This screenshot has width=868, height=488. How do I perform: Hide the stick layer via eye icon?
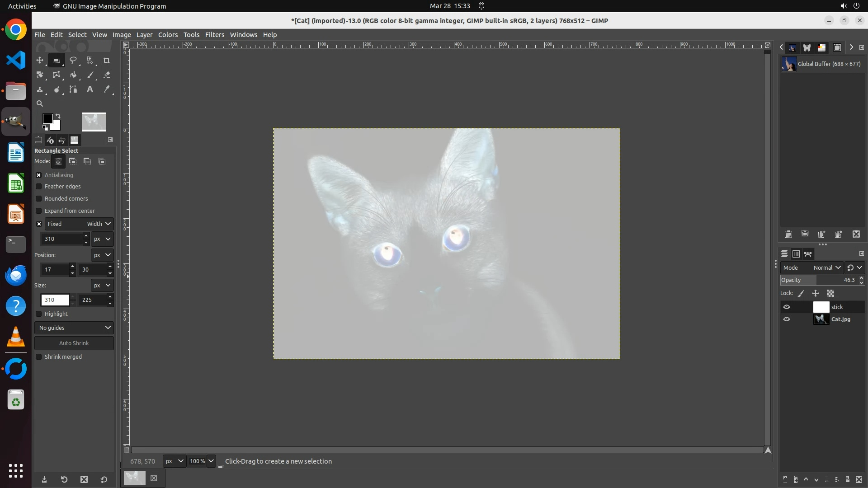tap(787, 307)
